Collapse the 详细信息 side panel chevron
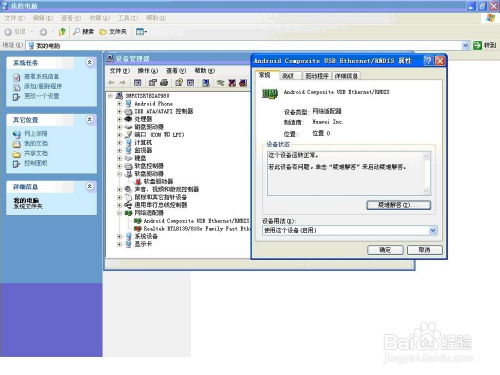The width and height of the screenshot is (500, 375). coord(89,186)
